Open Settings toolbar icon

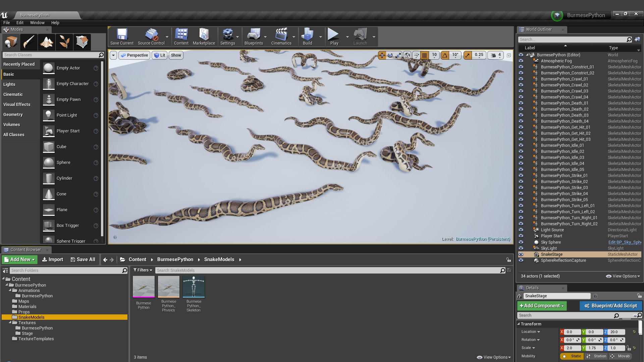(x=228, y=37)
